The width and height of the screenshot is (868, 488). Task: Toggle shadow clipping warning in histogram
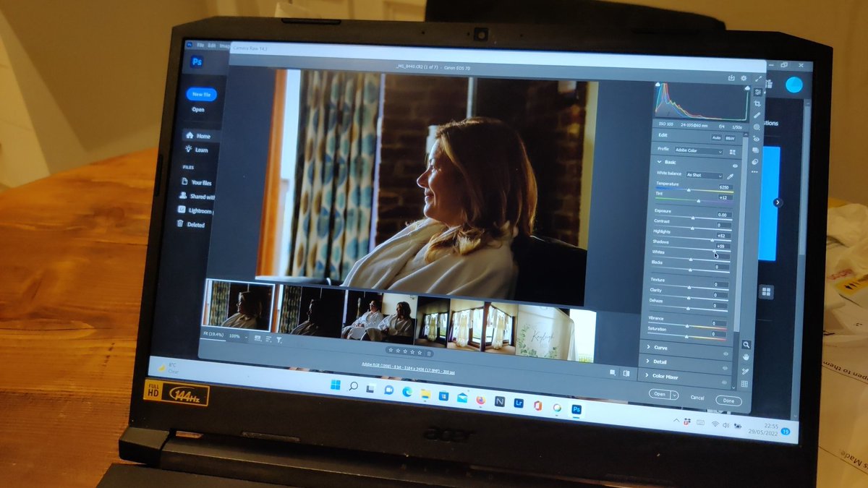point(658,85)
